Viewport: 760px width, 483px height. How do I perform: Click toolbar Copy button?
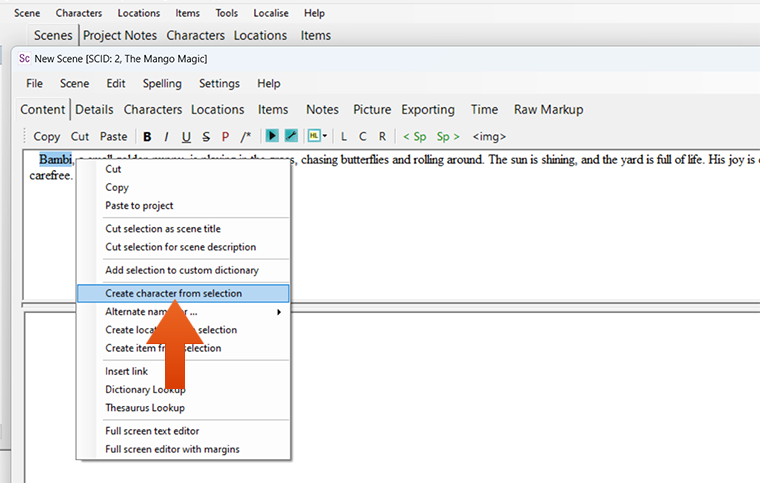pos(47,137)
